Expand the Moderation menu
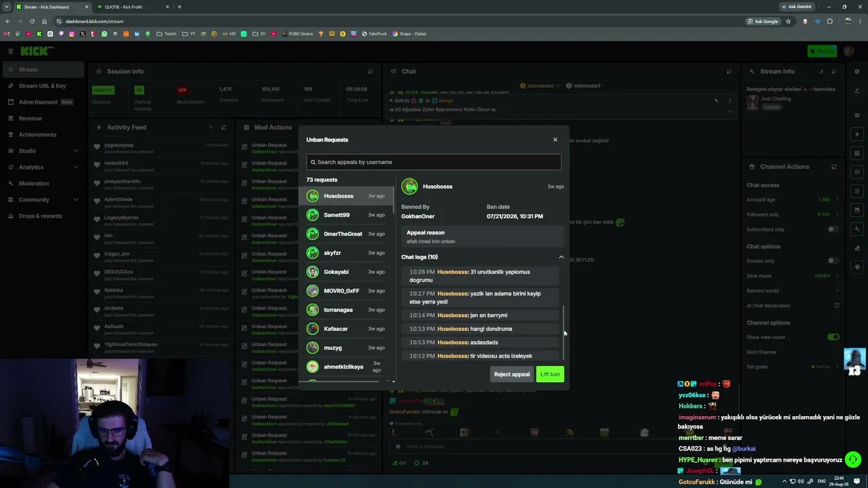 tap(42, 184)
